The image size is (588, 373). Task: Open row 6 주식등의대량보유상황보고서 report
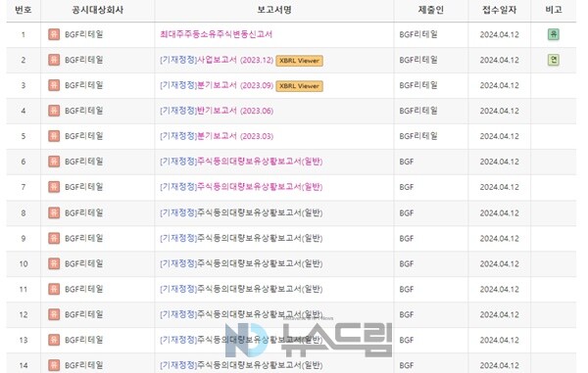[x=241, y=162]
